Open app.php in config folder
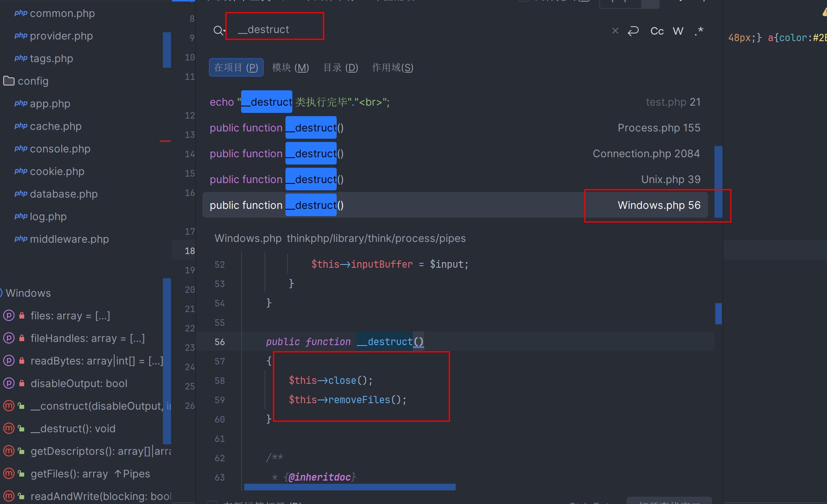This screenshot has height=504, width=827. 50,104
